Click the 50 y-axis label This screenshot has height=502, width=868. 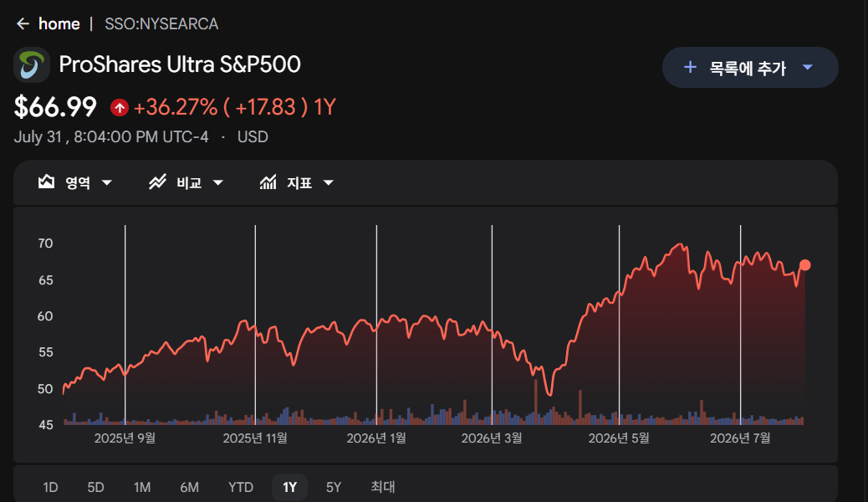(x=45, y=389)
